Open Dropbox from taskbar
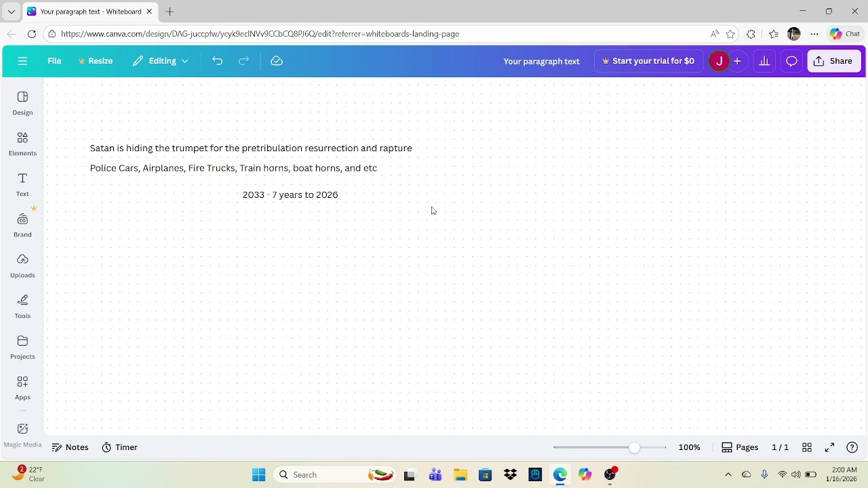This screenshot has width=868, height=488. click(x=510, y=475)
